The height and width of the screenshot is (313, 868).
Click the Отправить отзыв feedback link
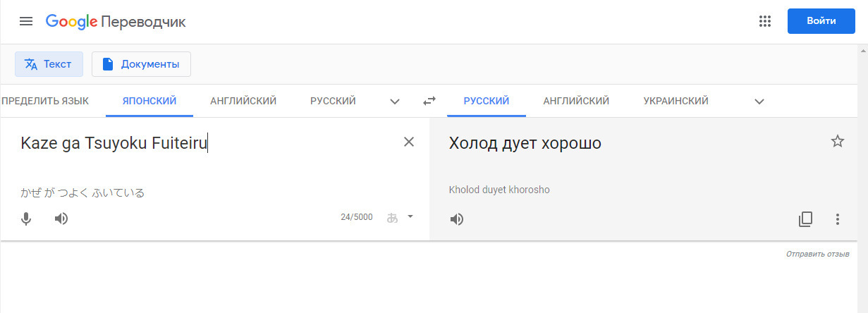click(x=817, y=254)
